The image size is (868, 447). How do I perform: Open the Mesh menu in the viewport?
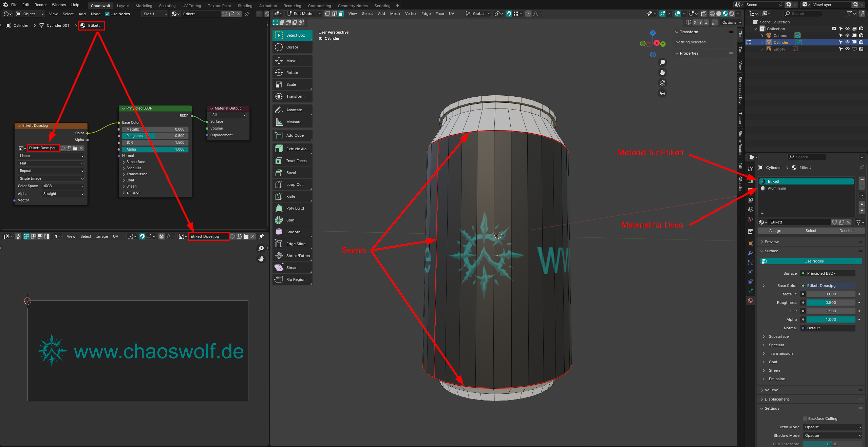pos(395,14)
